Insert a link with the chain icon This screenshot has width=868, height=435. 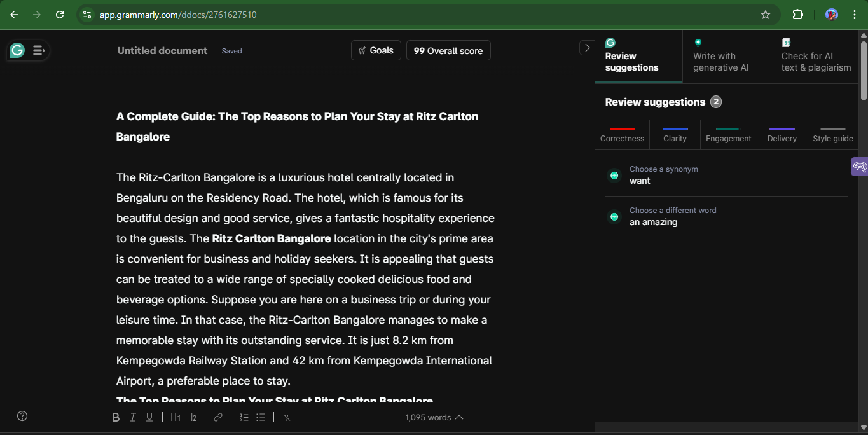218,417
